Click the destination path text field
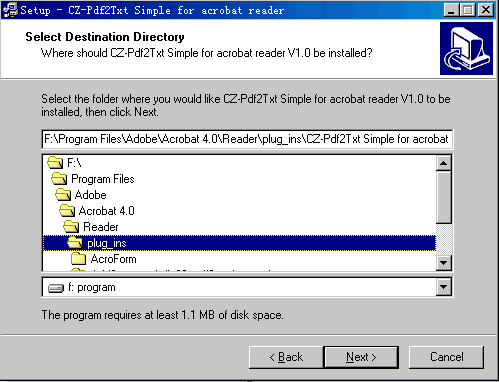 coord(247,139)
